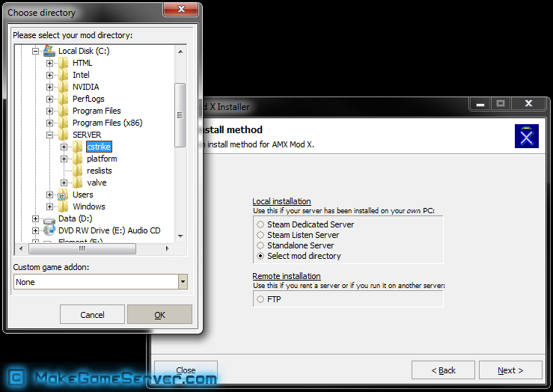Click the tree scroll up arrow
The width and height of the screenshot is (553, 392).
(x=180, y=52)
